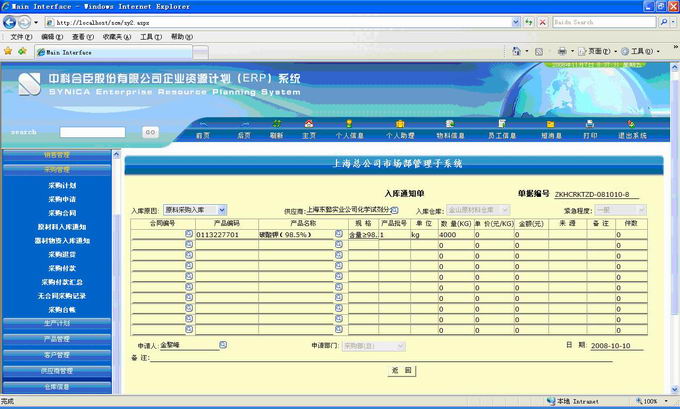The width and height of the screenshot is (680, 409).
Task: Click the IE Home toolbar icon
Action: 516,51
